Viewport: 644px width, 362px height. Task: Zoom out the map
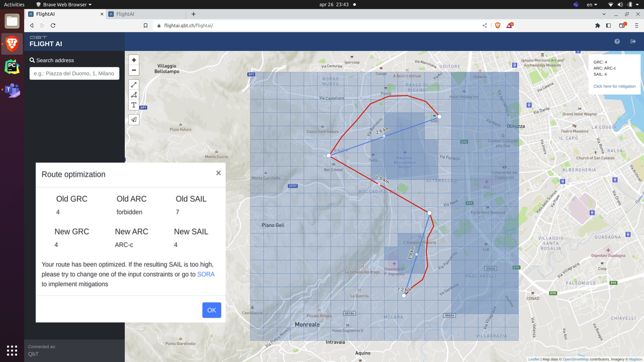pos(134,70)
